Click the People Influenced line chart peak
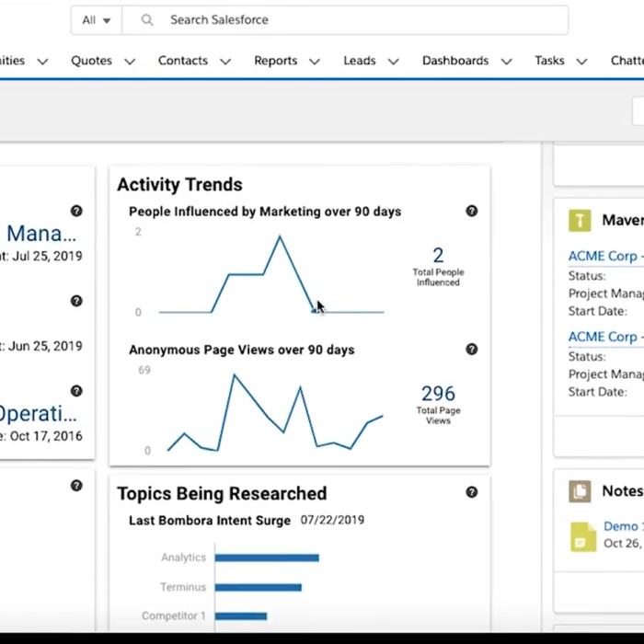644x644 pixels. click(280, 236)
